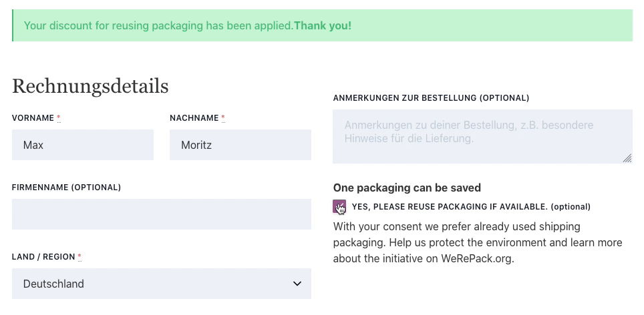Click the 'Yes, please reuse packaging' label
The width and height of the screenshot is (644, 315).
coord(471,207)
